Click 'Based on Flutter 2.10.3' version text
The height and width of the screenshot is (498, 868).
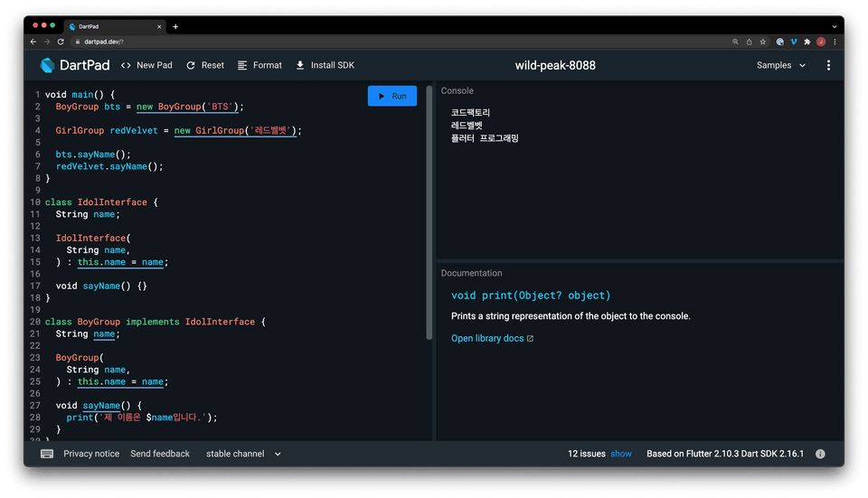coord(725,454)
